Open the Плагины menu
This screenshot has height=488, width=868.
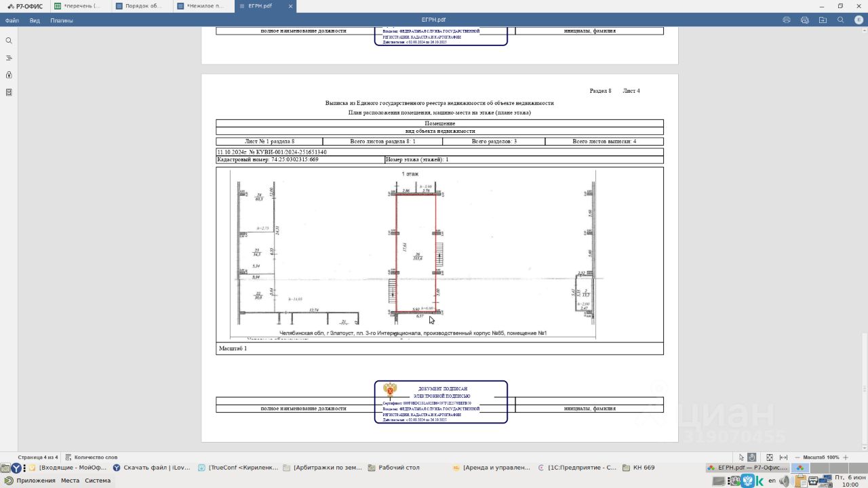[x=62, y=20]
